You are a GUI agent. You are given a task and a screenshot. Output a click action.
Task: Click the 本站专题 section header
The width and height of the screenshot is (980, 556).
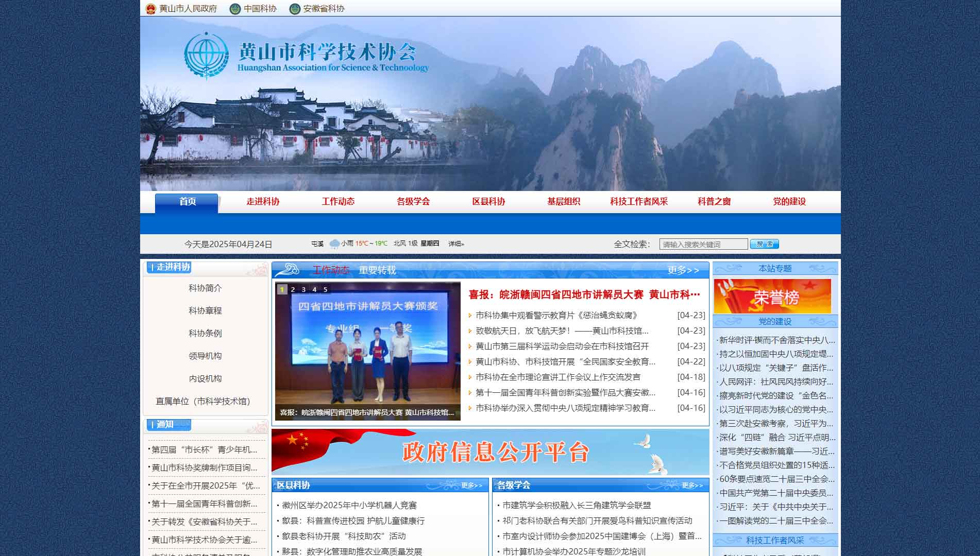click(x=775, y=269)
